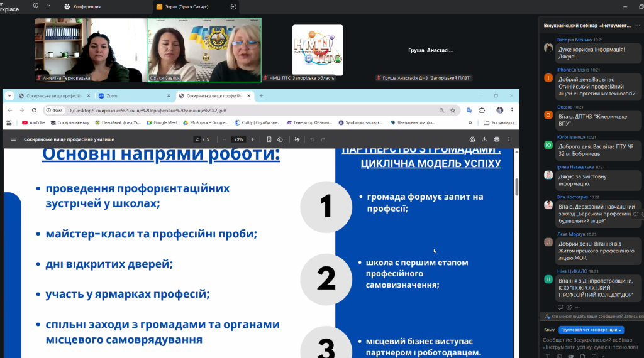
Task: Open the tab search chevron in Chrome
Action: (9, 96)
